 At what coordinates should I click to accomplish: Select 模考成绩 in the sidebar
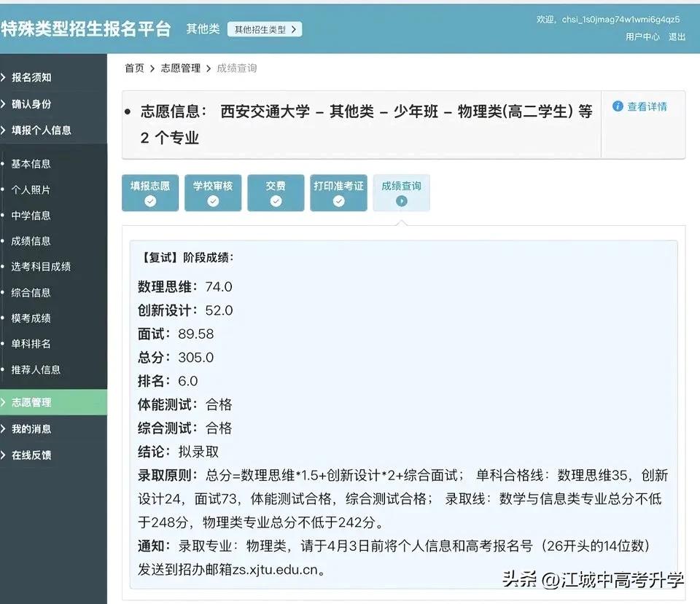click(x=31, y=318)
